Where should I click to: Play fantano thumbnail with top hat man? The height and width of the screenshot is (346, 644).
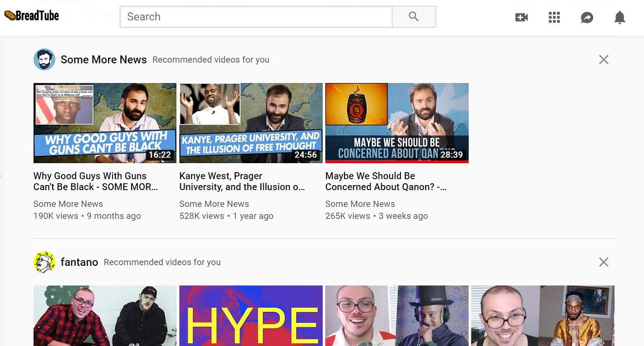coord(396,316)
